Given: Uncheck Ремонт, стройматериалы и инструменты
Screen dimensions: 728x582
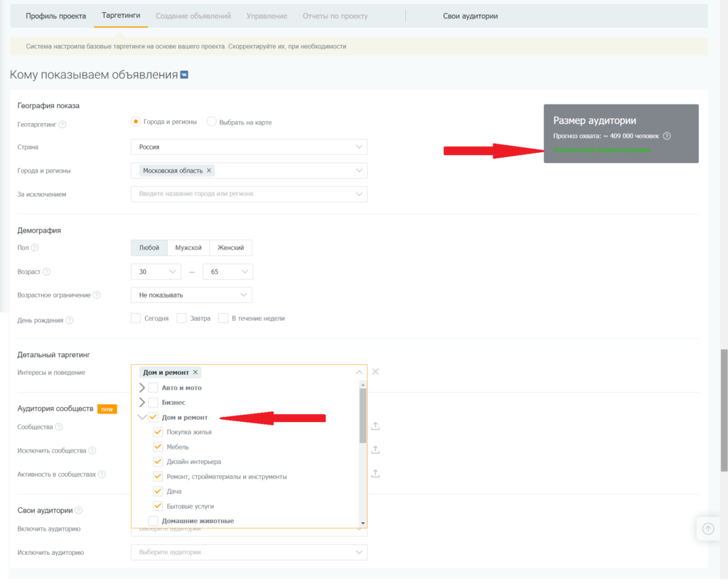Looking at the screenshot, I should 158,477.
